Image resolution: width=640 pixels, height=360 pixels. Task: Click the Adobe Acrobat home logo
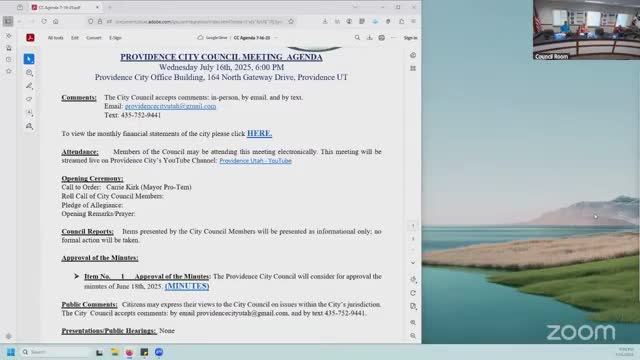click(x=30, y=38)
